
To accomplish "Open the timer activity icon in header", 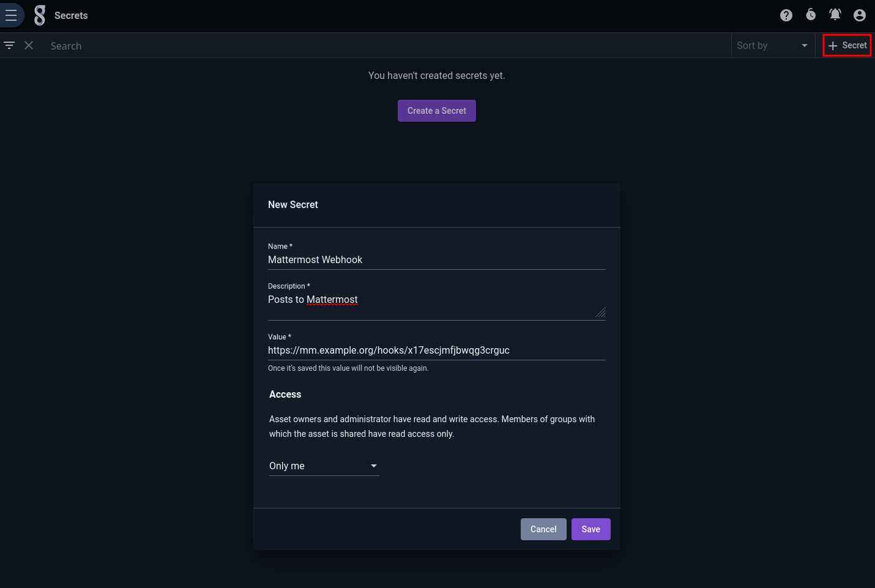I will pyautogui.click(x=811, y=15).
